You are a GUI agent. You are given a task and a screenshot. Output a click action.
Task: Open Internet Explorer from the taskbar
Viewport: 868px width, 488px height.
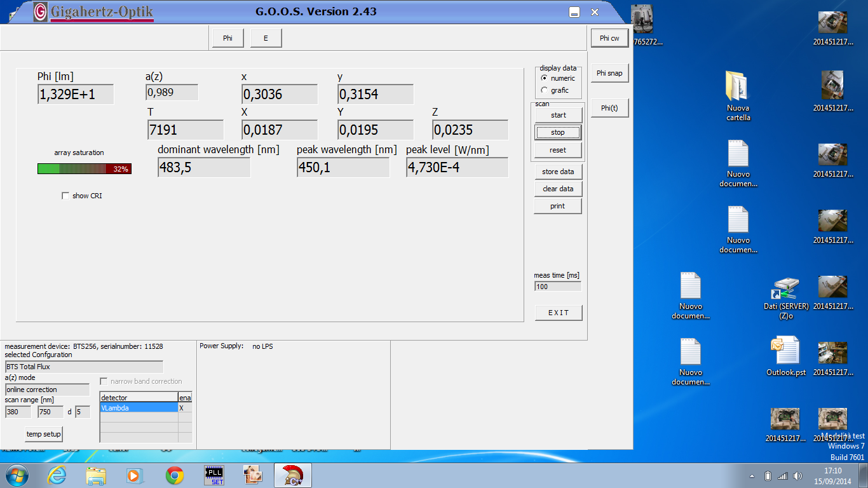[58, 475]
